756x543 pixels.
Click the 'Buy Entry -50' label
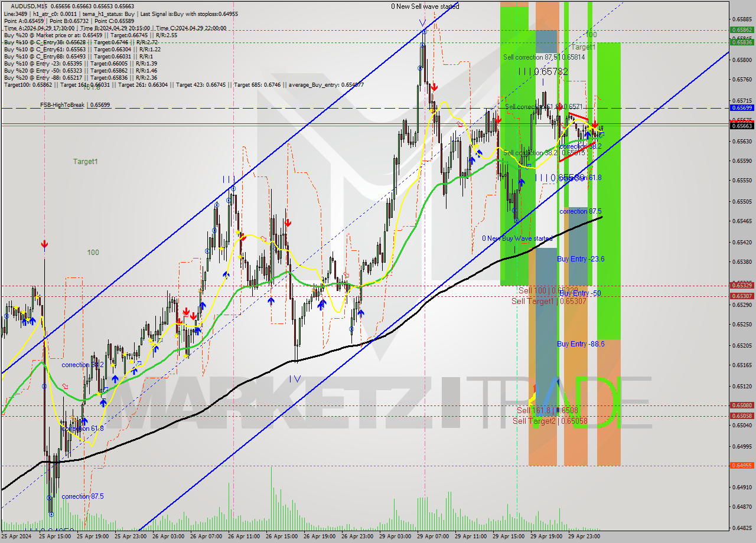pyautogui.click(x=580, y=293)
